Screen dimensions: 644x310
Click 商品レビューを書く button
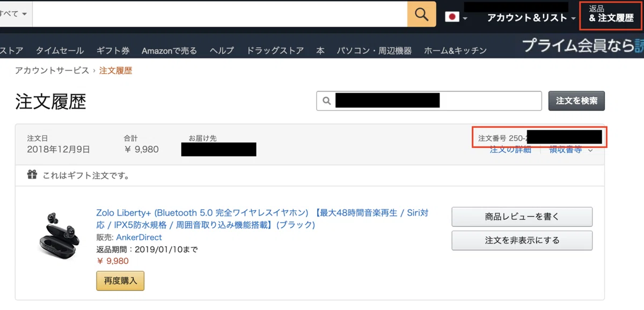point(522,217)
